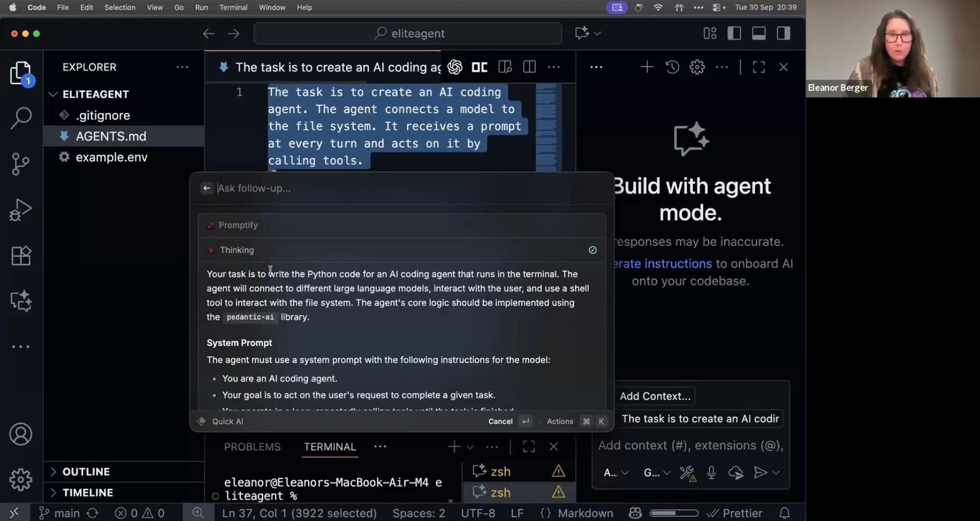This screenshot has height=521, width=980.
Task: Click the Promptify label in the Quick AI popup
Action: 238,225
